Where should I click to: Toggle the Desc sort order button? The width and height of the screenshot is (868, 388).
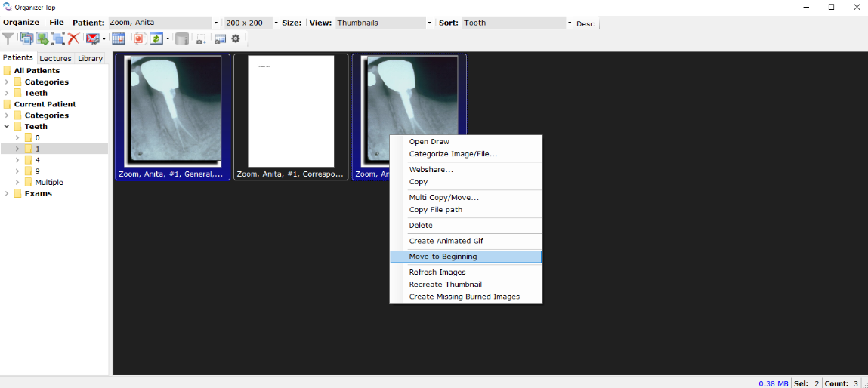click(585, 23)
